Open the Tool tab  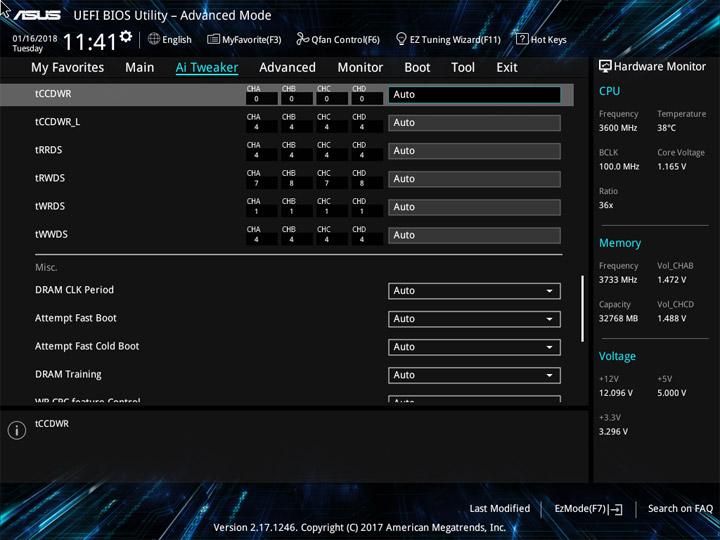[463, 68]
